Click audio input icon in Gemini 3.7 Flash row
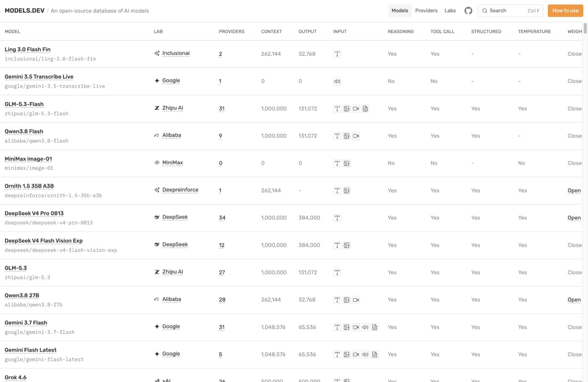This screenshot has width=588, height=382. [x=365, y=327]
